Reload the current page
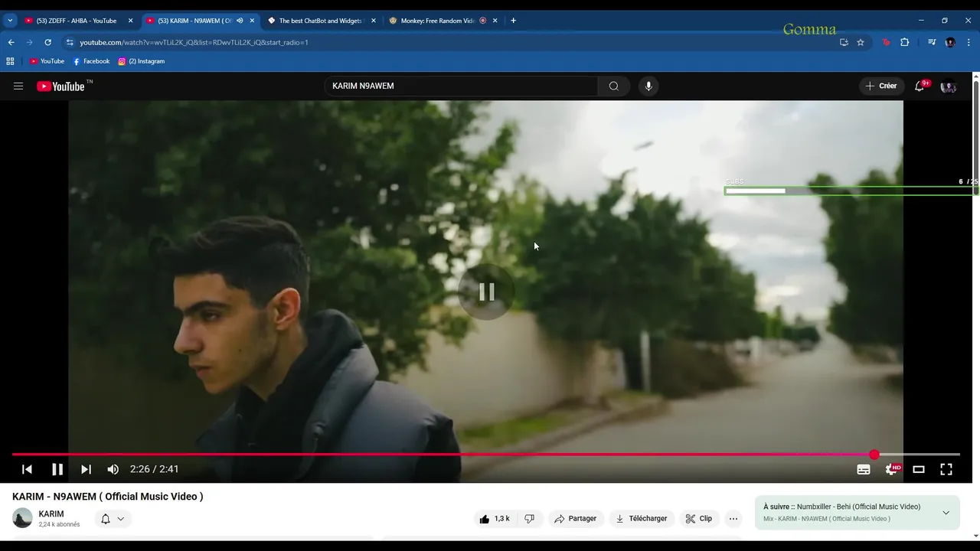This screenshot has height=551, width=980. click(x=47, y=42)
